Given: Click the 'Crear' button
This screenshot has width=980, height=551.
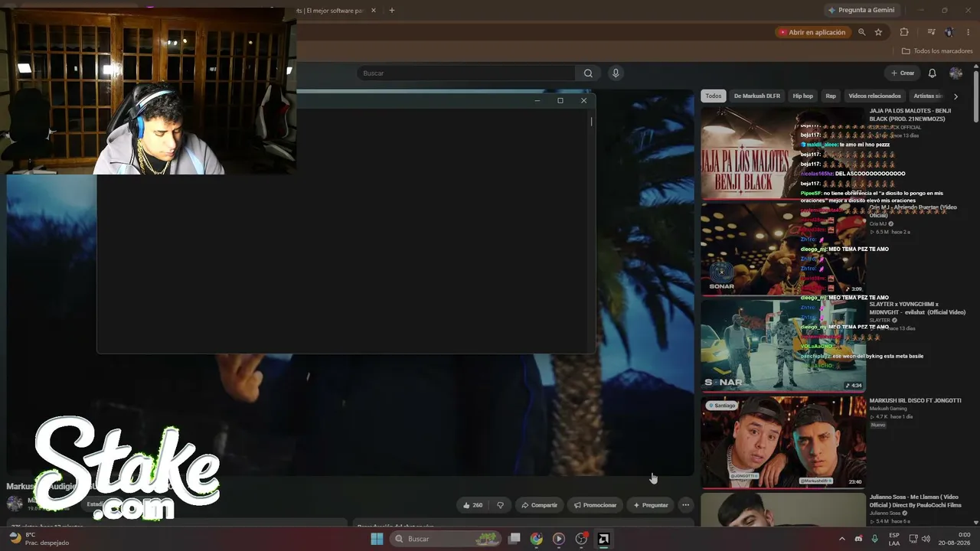Looking at the screenshot, I should 903,73.
